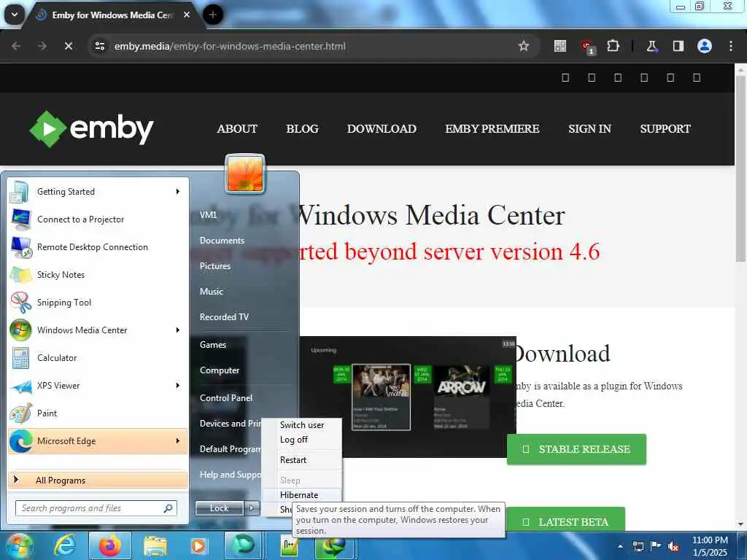The image size is (747, 560).
Task: Click SIGN IN link
Action: tap(589, 128)
